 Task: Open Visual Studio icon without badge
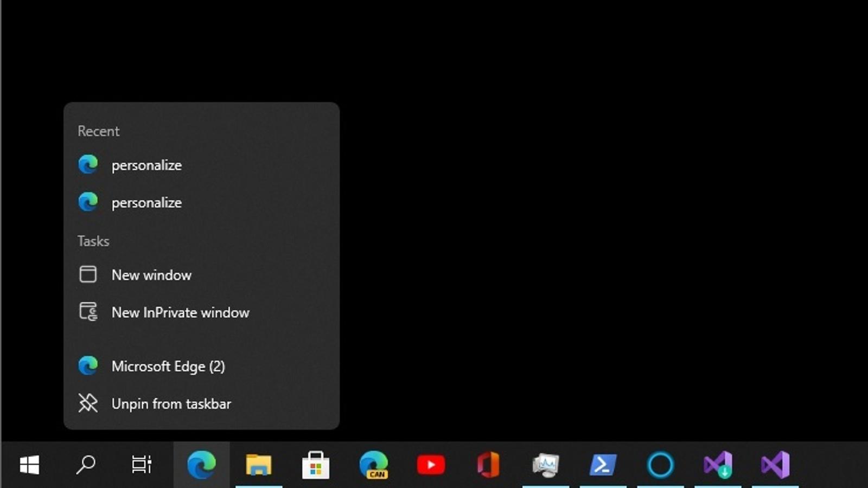(x=775, y=465)
